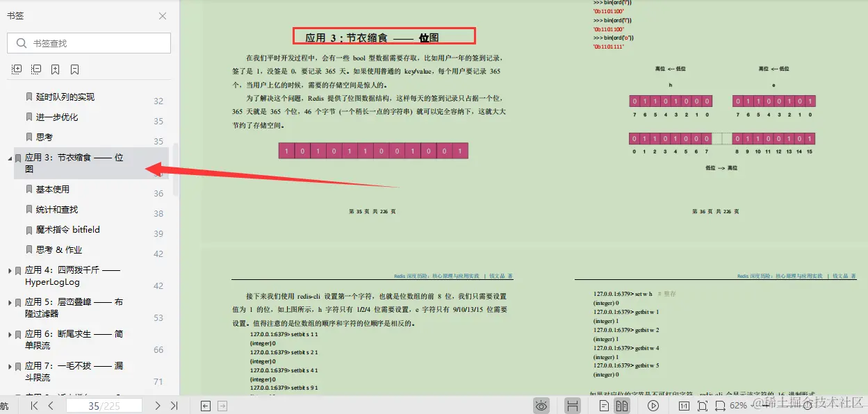
Task: Add a new bookmark for current page
Action: tap(54, 69)
